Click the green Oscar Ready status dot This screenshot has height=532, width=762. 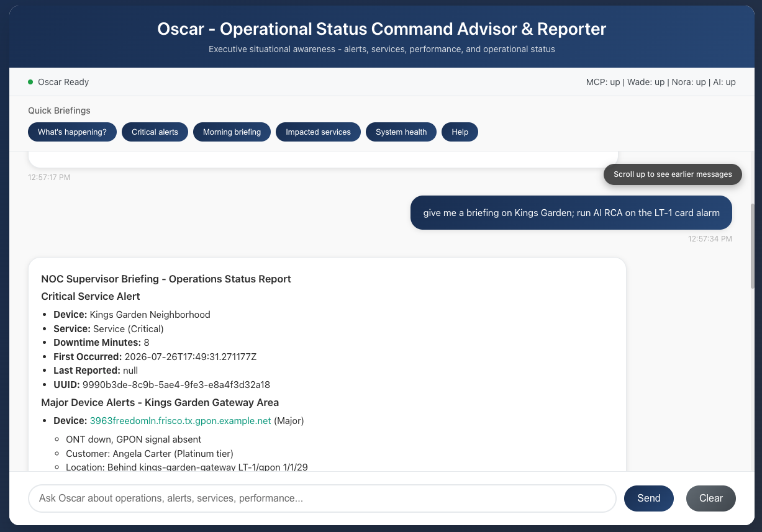[30, 82]
